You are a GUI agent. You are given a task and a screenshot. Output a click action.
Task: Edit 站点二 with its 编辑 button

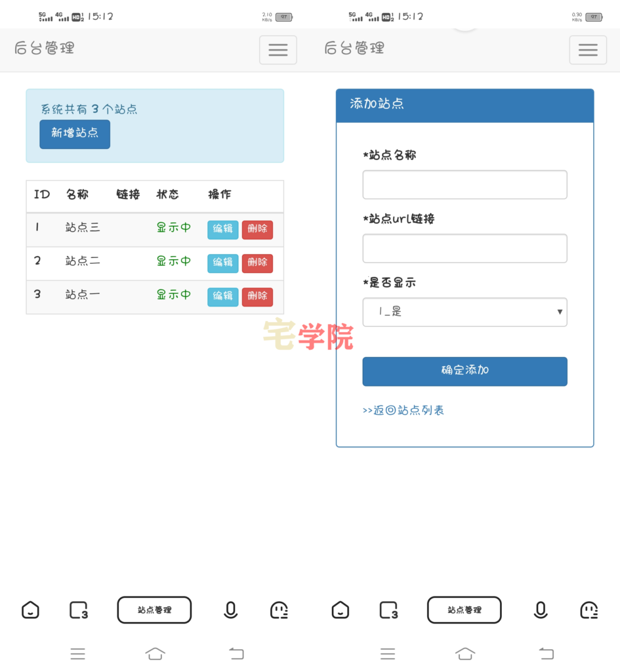[223, 263]
